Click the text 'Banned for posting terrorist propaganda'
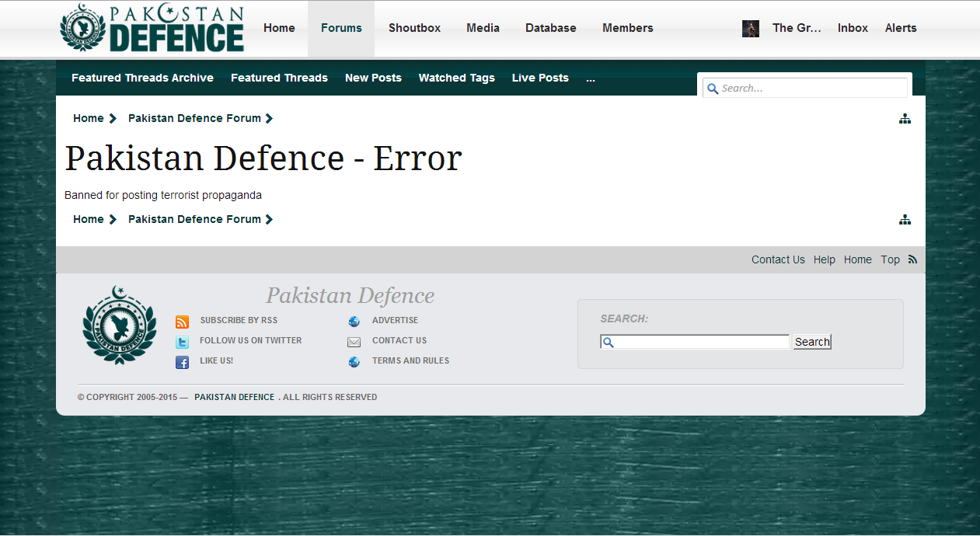 point(163,195)
